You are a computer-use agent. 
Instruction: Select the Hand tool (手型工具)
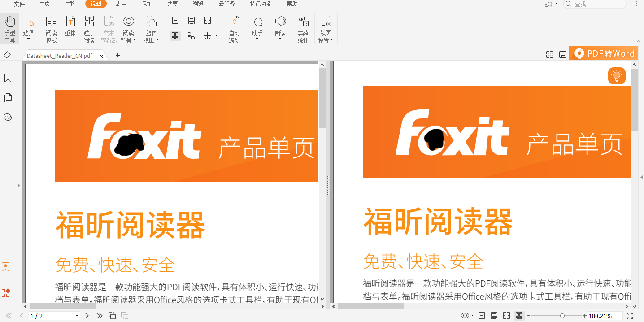pos(10,29)
